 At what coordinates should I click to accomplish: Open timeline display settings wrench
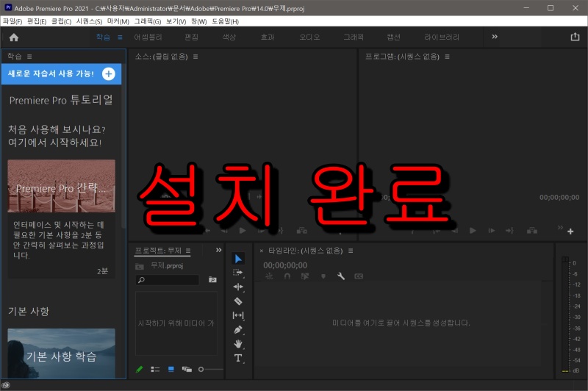click(x=341, y=276)
